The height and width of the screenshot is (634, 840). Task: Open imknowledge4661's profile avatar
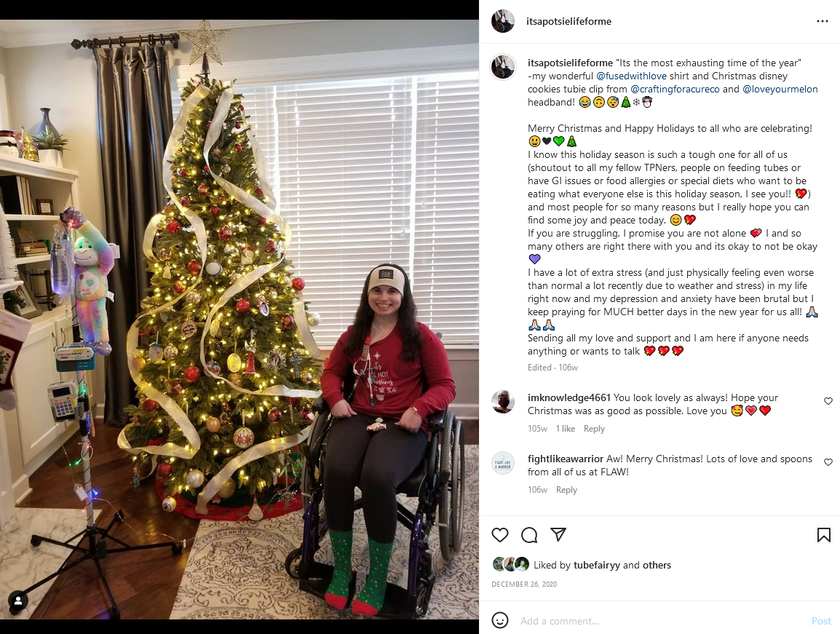click(x=503, y=402)
